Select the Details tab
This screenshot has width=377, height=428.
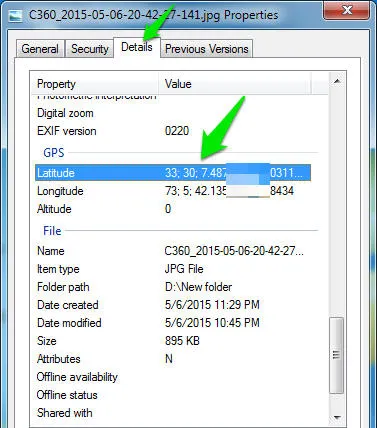(137, 47)
